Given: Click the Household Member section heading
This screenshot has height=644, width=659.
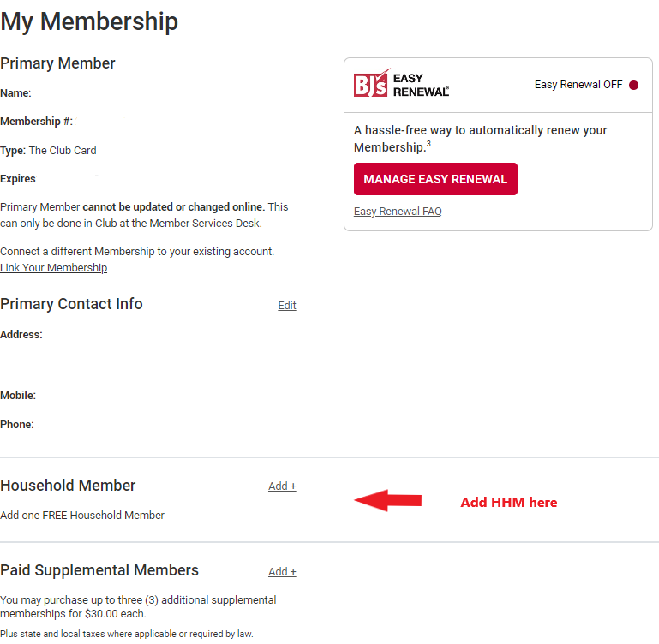Looking at the screenshot, I should tap(68, 486).
